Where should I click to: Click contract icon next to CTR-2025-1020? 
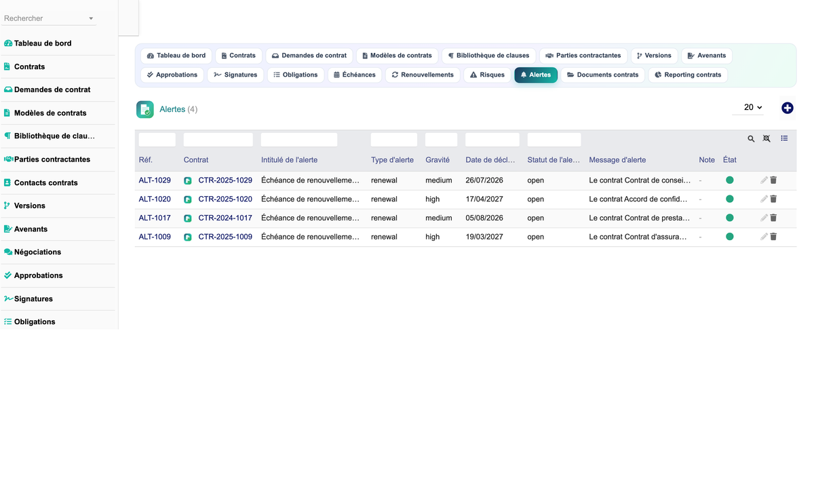tap(188, 199)
